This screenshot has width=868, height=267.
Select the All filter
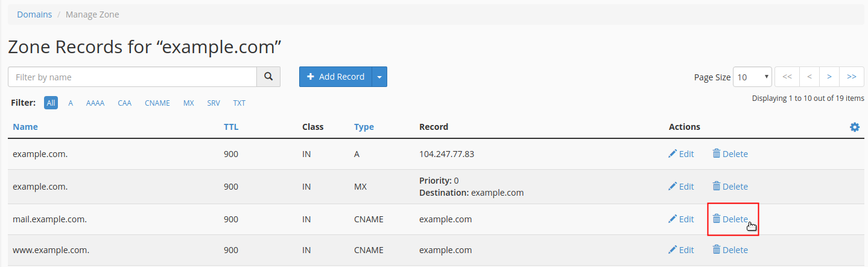click(x=51, y=103)
